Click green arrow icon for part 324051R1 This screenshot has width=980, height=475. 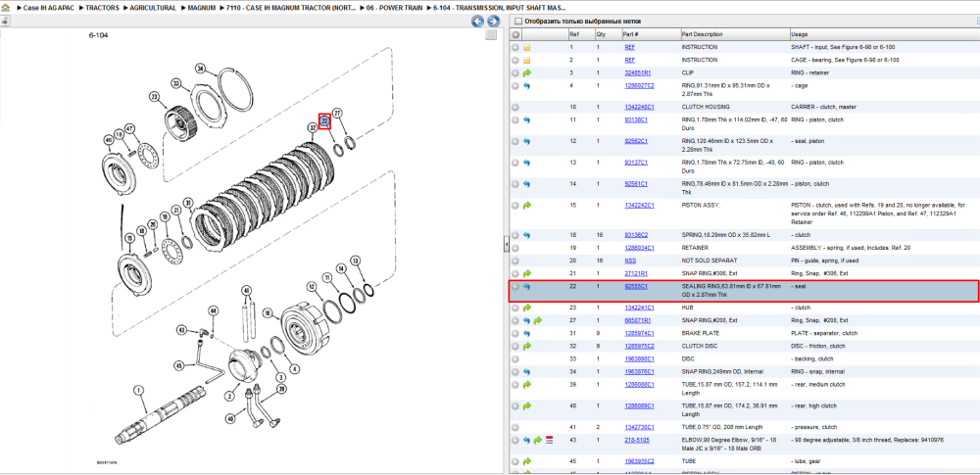pos(527,73)
